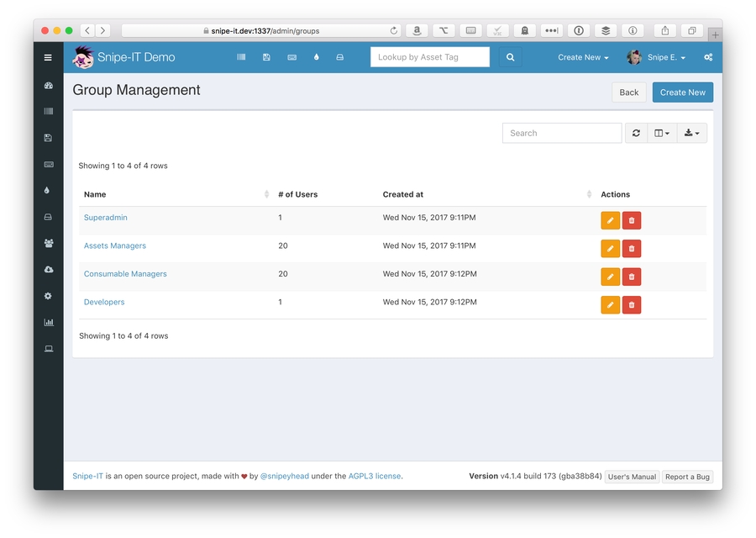Delete the Superadmin group
The image size is (756, 538).
632,220
